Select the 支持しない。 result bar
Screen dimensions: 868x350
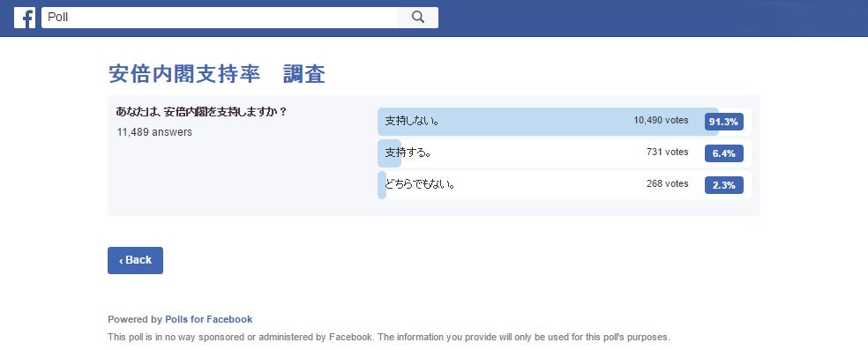pyautogui.click(x=564, y=122)
